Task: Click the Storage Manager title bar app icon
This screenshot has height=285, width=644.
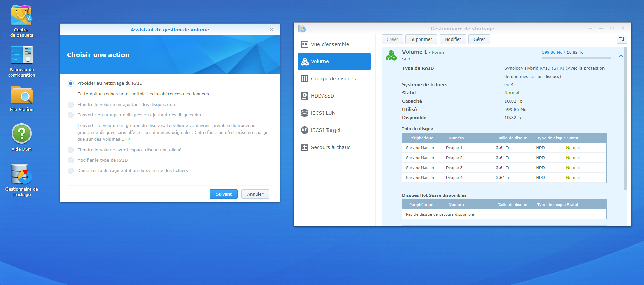Action: click(302, 29)
